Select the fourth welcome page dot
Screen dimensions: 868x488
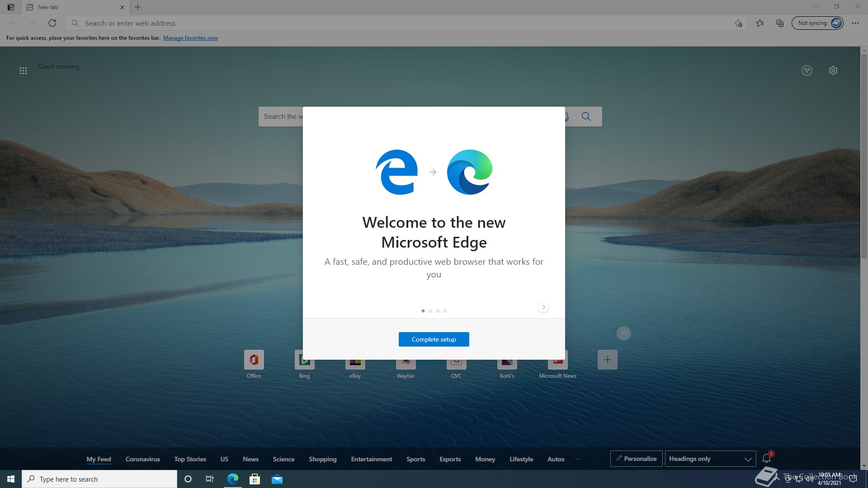445,311
